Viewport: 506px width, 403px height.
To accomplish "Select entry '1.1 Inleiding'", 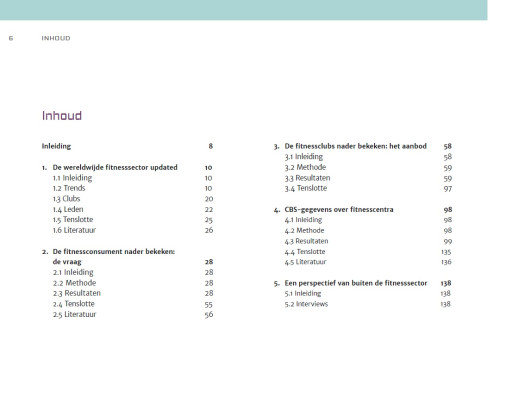I will [x=72, y=178].
